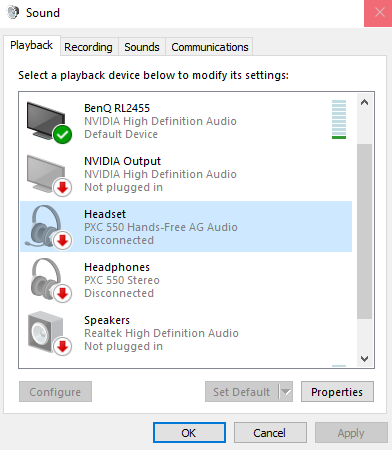Screen dimensions: 392x450
Task: Open Properties for the selected device
Action: pyautogui.click(x=337, y=392)
